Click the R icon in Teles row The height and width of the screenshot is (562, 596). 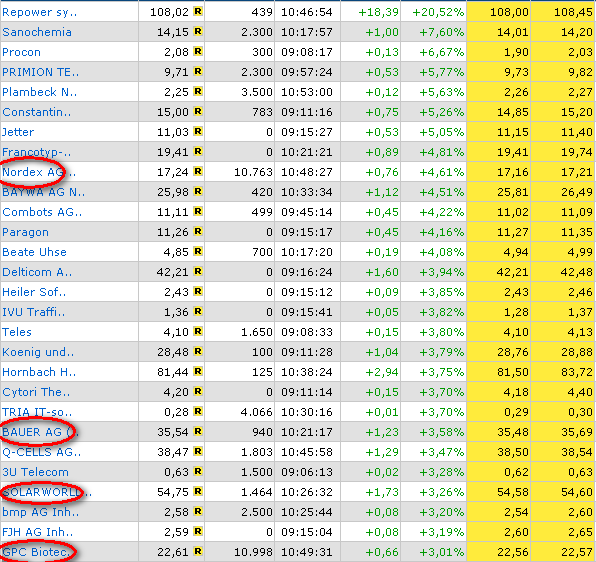pos(198,331)
